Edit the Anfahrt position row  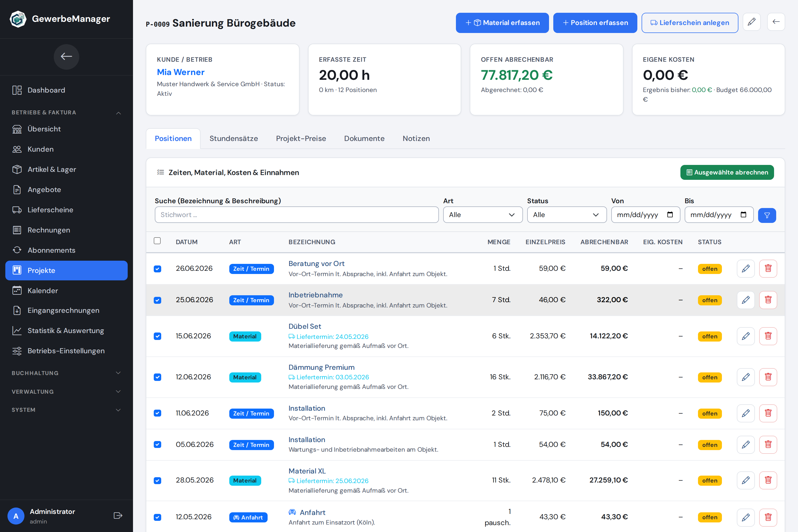(746, 517)
